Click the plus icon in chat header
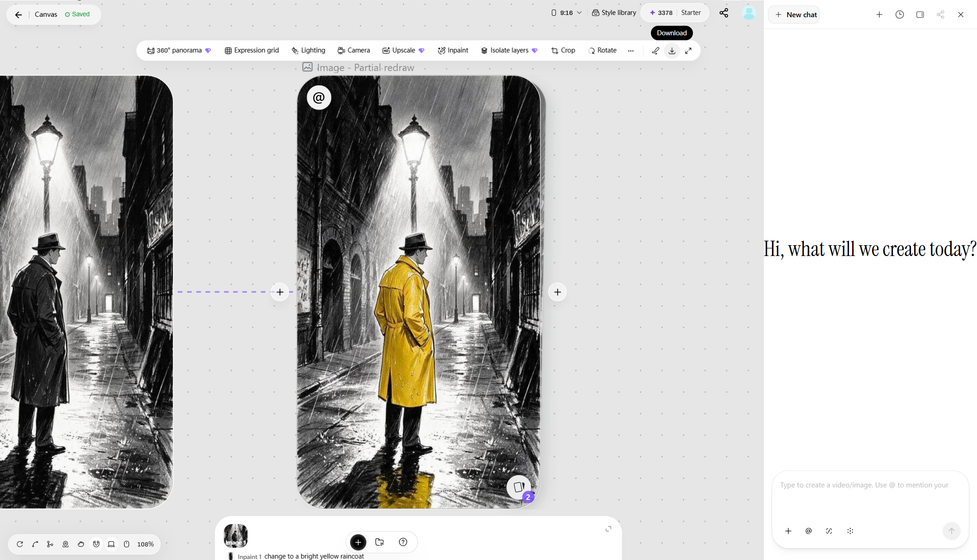977x560 pixels. 879,14
